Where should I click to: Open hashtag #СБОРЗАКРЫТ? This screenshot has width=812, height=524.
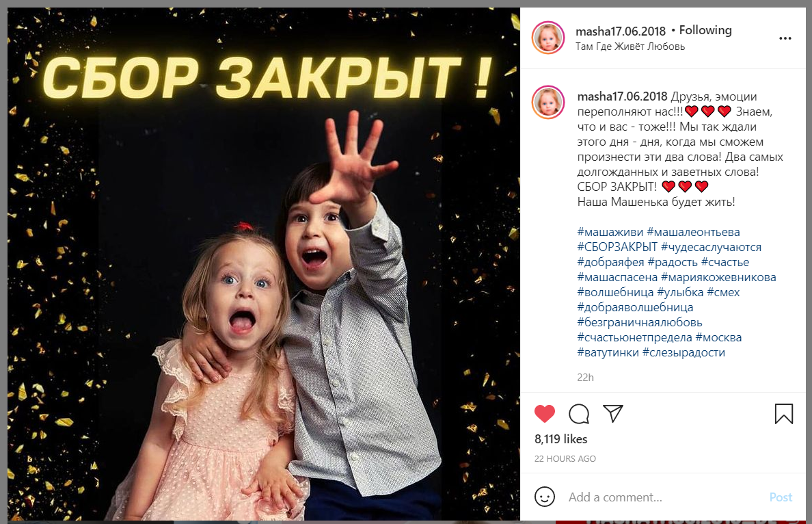(617, 247)
